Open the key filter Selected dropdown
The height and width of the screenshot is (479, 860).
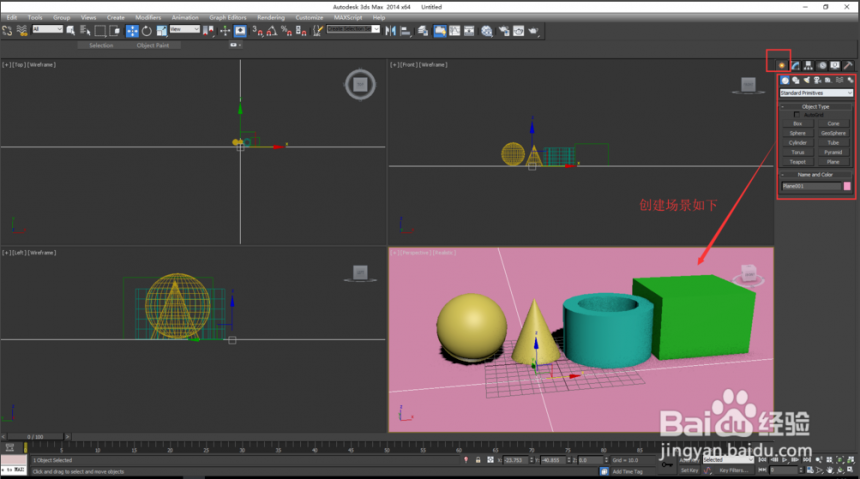728,459
